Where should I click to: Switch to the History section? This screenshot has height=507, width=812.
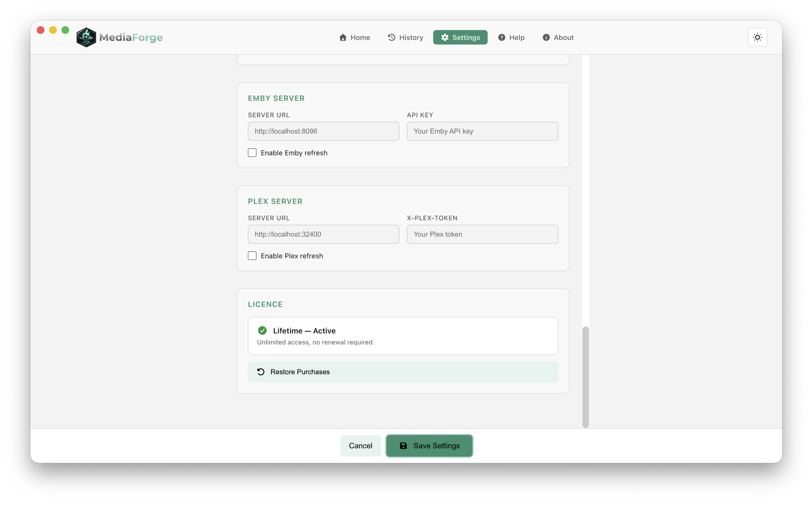pos(405,37)
